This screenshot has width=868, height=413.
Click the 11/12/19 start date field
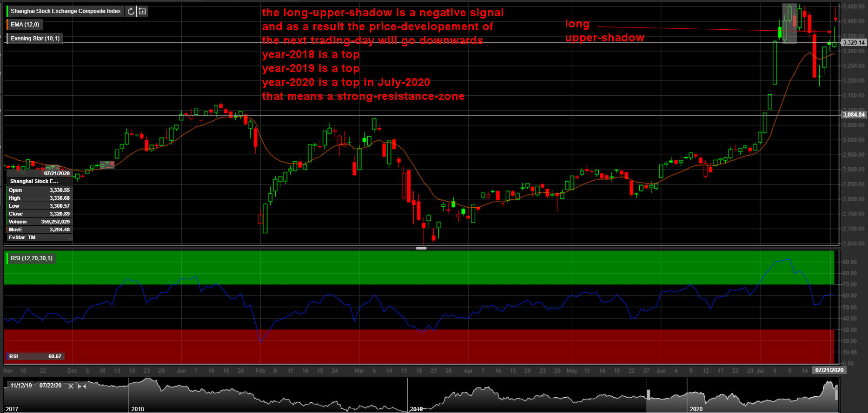[x=21, y=386]
